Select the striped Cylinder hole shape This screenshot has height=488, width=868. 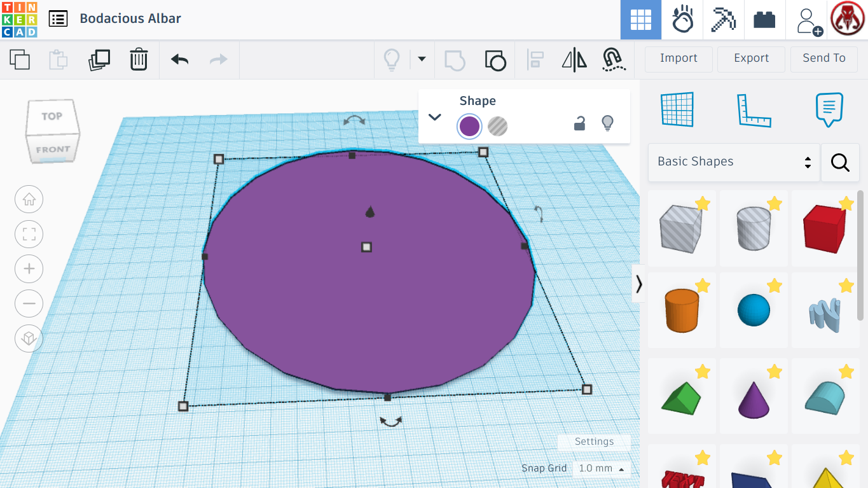(754, 228)
